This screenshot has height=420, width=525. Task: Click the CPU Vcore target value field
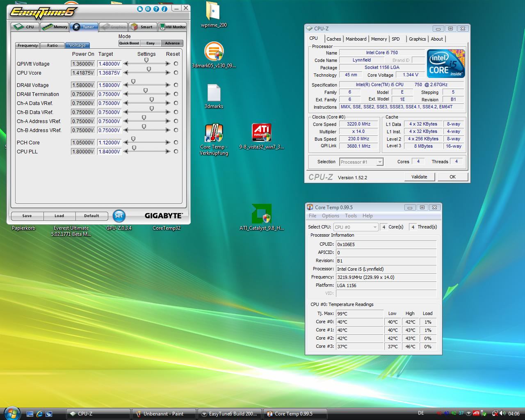[x=109, y=73]
